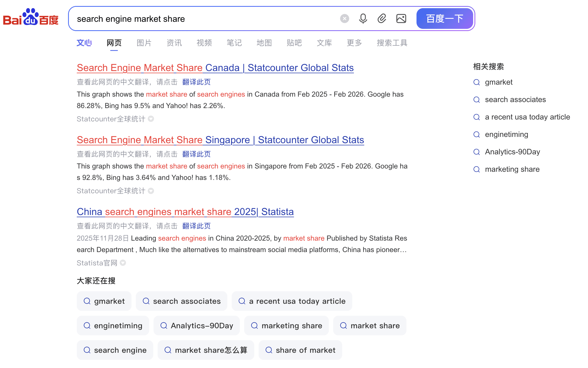This screenshot has width=588, height=368.
Task: Click the paperclip file upload icon
Action: (382, 19)
